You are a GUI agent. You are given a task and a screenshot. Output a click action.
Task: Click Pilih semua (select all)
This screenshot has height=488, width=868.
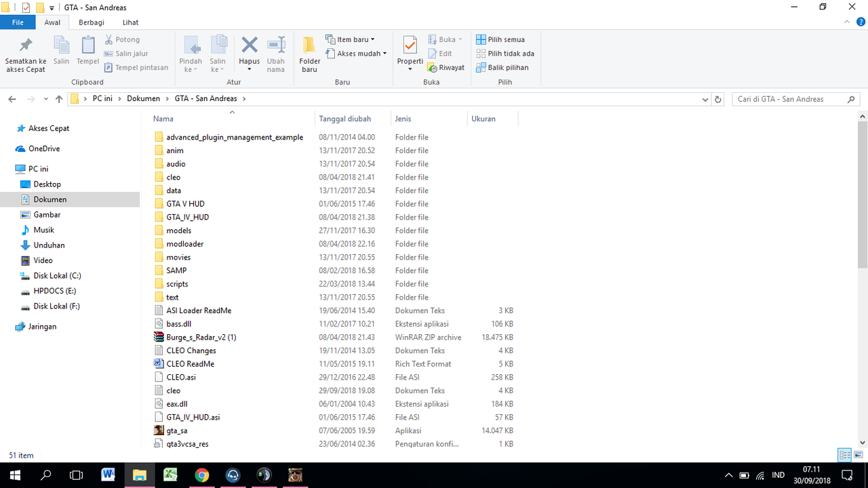coord(500,39)
